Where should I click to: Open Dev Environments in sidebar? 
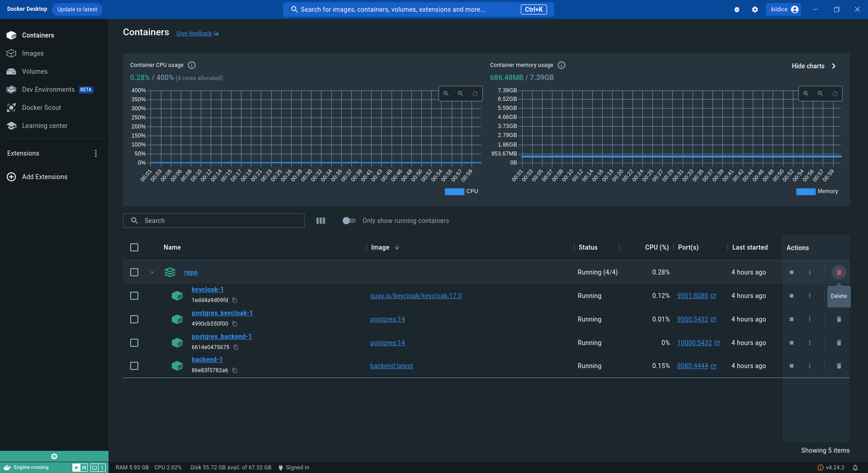(x=54, y=90)
